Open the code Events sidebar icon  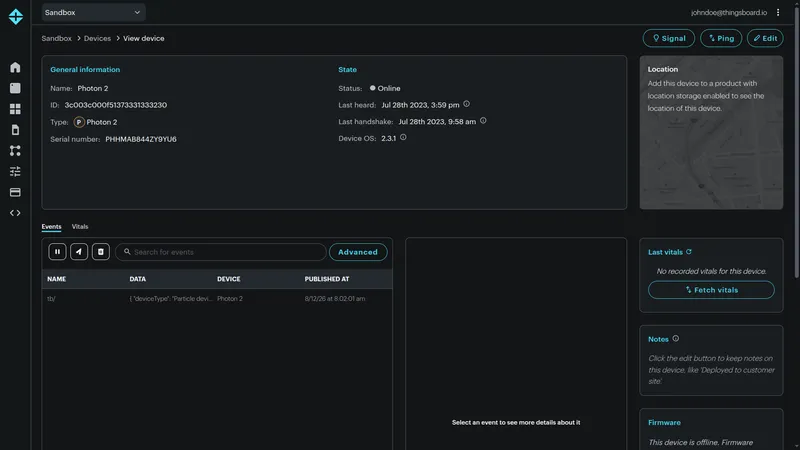coord(15,213)
